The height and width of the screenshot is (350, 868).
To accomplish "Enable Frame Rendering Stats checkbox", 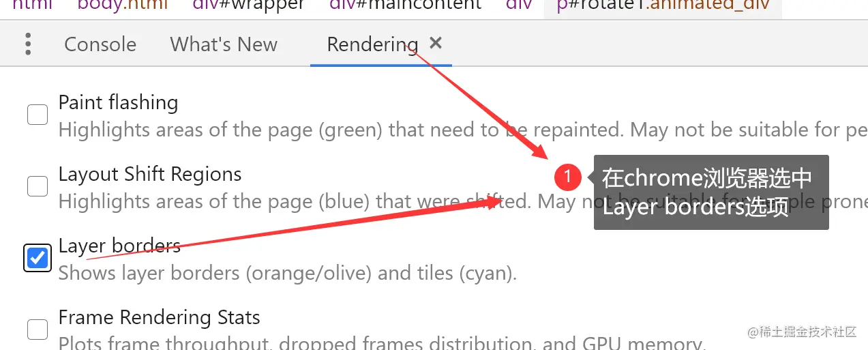I will (x=38, y=330).
